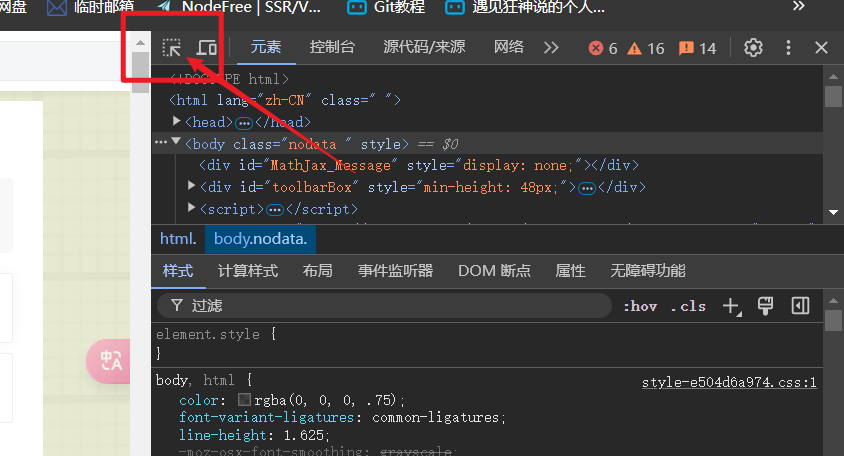
Task: Open color picker for rgba swatch
Action: tap(244, 399)
